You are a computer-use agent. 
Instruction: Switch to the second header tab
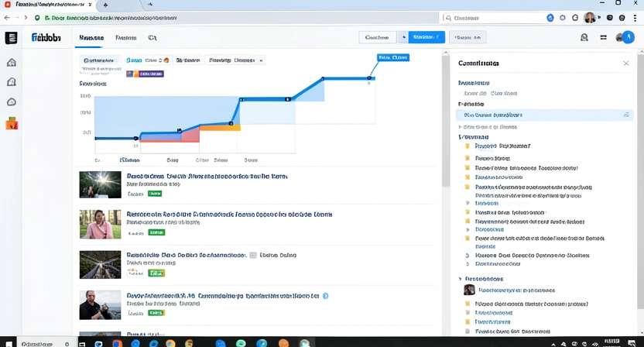click(x=125, y=38)
